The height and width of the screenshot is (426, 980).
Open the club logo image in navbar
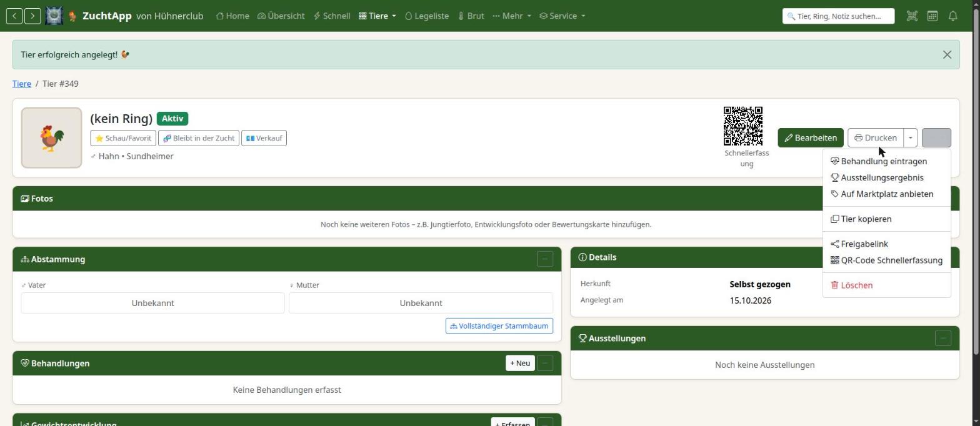pos(54,16)
